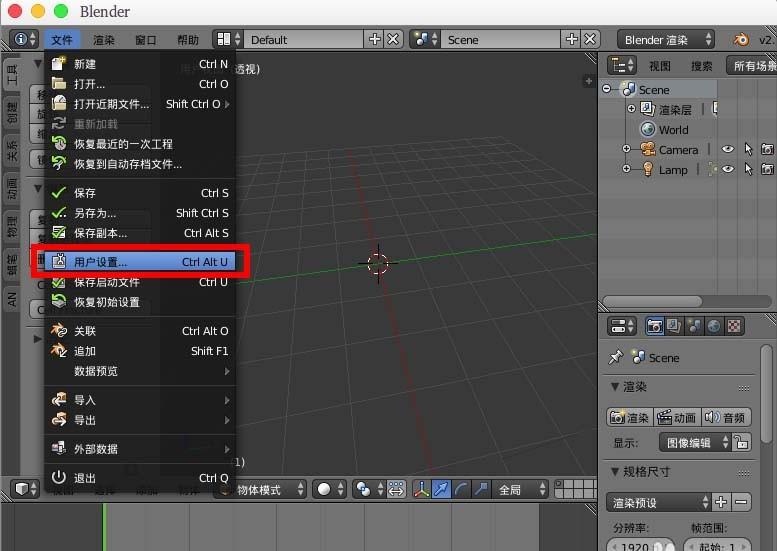Open the 渲染 (Render) top menu
Image resolution: width=777 pixels, height=551 pixels.
(104, 40)
